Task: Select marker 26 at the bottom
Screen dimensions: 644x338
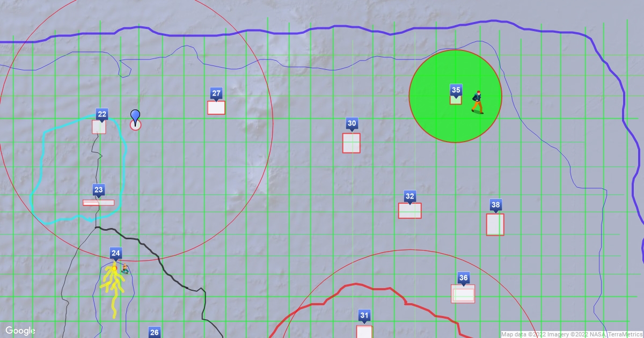Action: [x=155, y=332]
